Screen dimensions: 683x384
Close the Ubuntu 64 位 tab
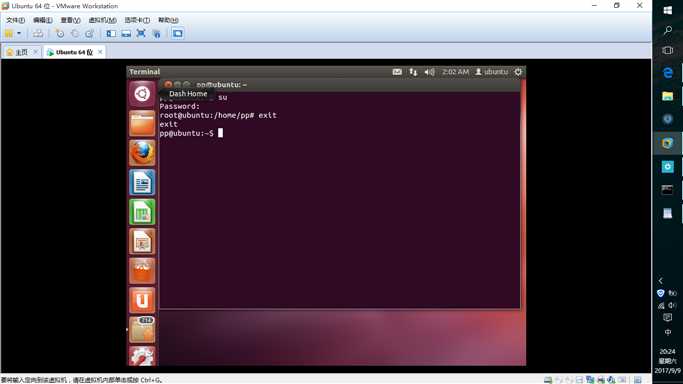click(100, 52)
